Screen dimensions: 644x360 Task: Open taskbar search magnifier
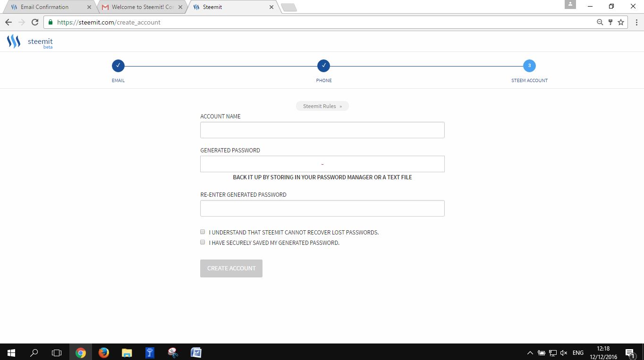click(x=34, y=352)
